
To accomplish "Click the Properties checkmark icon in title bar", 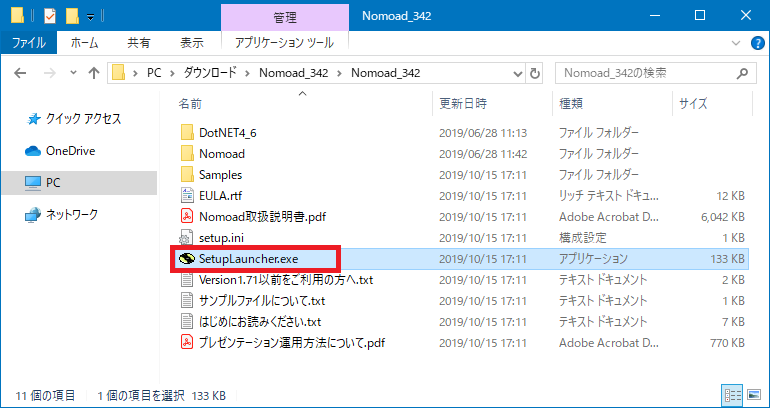I will click(50, 16).
